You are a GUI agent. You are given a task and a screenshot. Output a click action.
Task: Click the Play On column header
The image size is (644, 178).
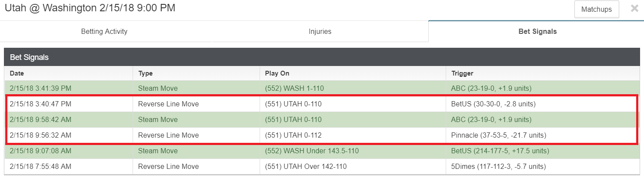point(353,73)
